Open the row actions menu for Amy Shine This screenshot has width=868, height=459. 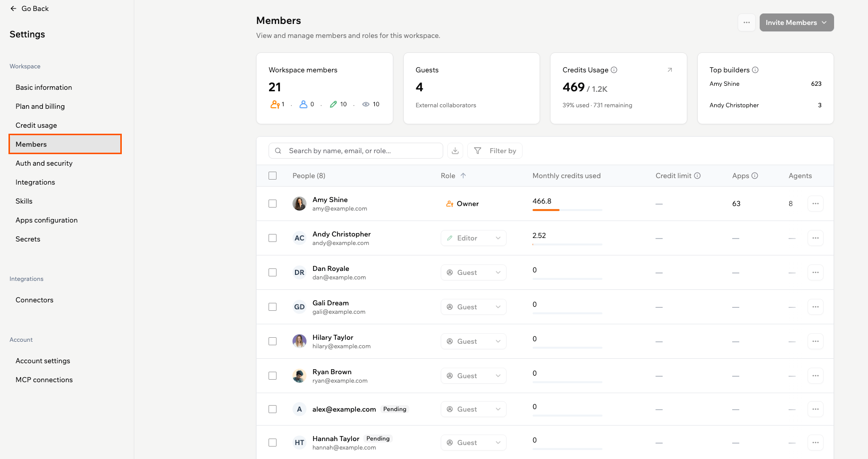click(x=815, y=204)
